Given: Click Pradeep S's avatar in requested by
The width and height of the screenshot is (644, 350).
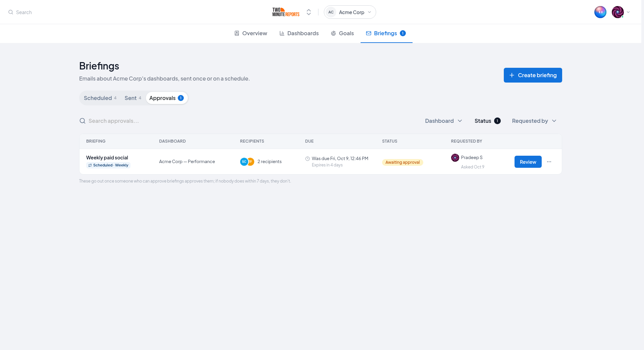Looking at the screenshot, I should tap(455, 158).
